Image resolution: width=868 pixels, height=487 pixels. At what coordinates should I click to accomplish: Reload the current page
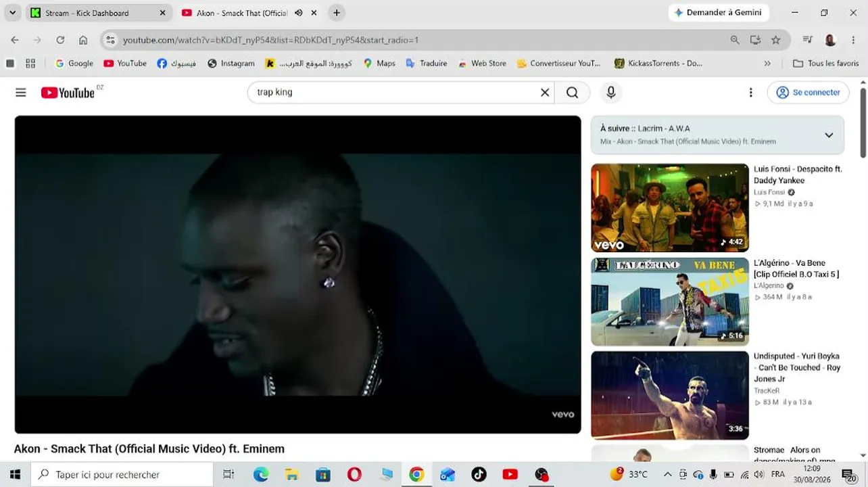60,40
